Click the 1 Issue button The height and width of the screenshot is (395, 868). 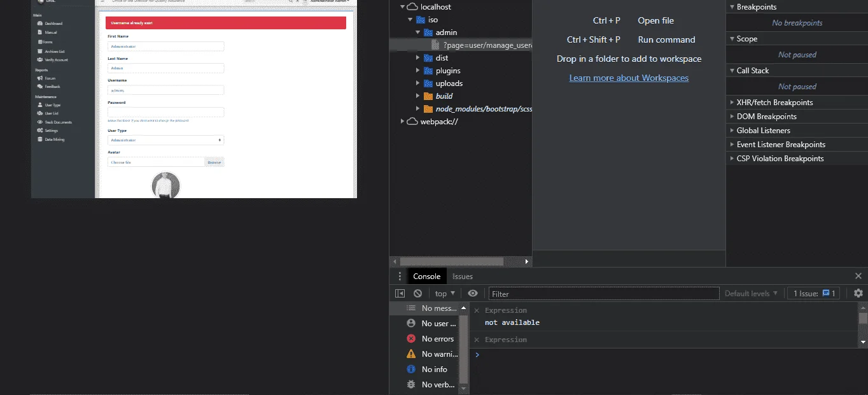[x=814, y=294]
